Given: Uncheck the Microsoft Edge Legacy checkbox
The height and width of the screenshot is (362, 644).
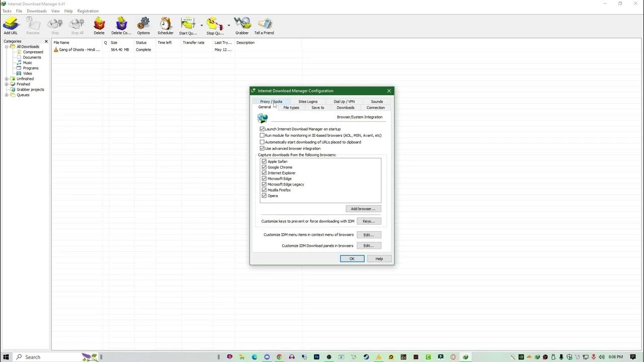Looking at the screenshot, I should 264,184.
